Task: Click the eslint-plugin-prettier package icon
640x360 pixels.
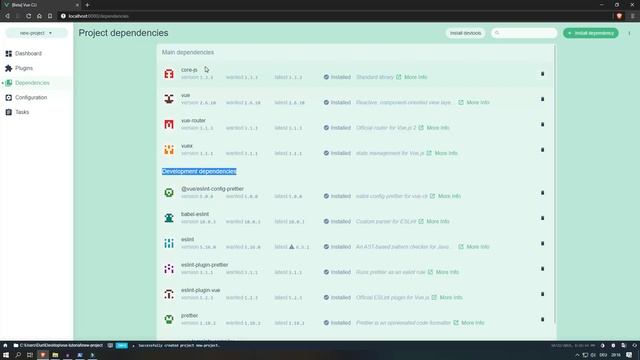Action: pyautogui.click(x=169, y=269)
